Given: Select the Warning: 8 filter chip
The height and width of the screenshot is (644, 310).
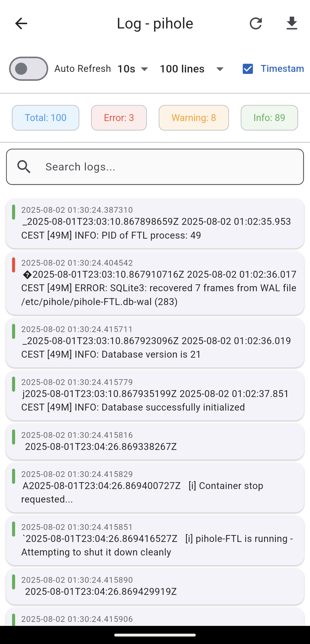Looking at the screenshot, I should coord(193,118).
